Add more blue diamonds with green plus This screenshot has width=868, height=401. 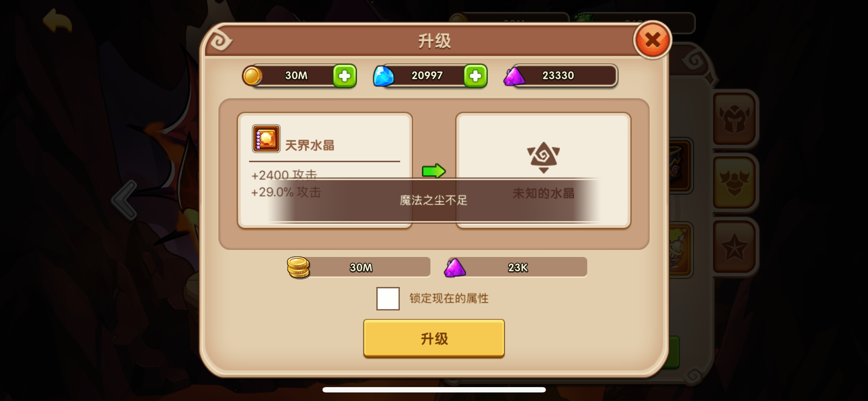coord(475,76)
